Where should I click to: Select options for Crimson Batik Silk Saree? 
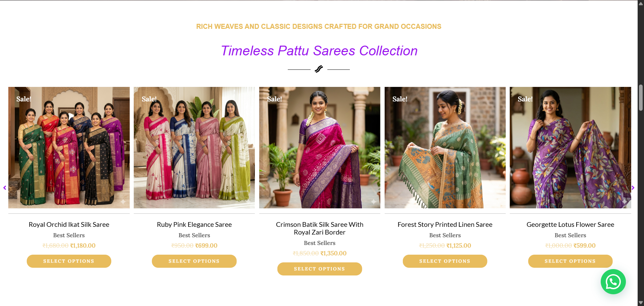click(320, 269)
